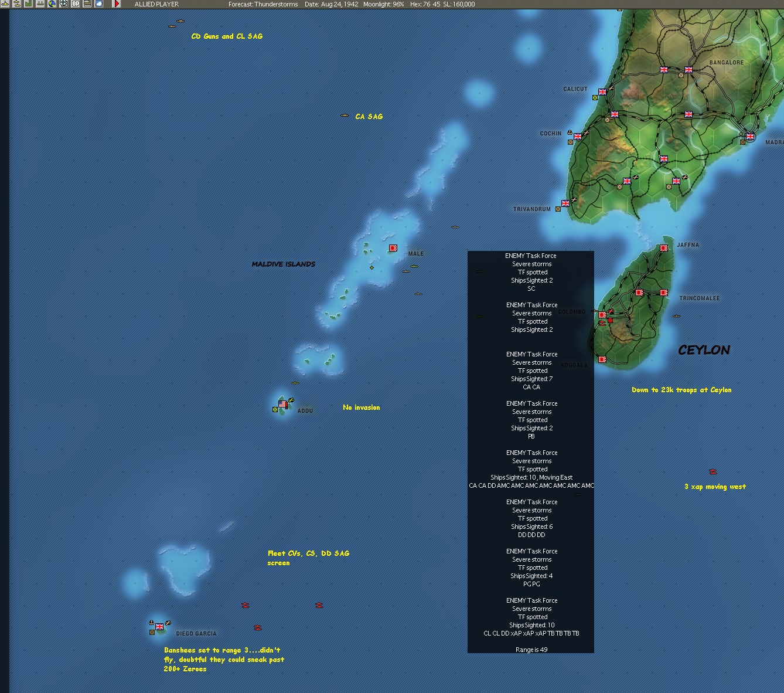This screenshot has height=693, width=784.
Task: Click the red arrow end-turn button
Action: (x=117, y=4)
